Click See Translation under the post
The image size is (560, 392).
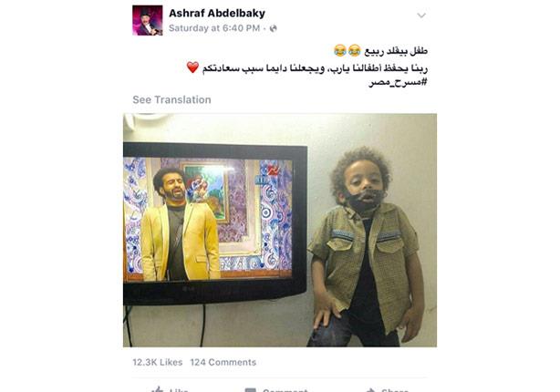171,99
